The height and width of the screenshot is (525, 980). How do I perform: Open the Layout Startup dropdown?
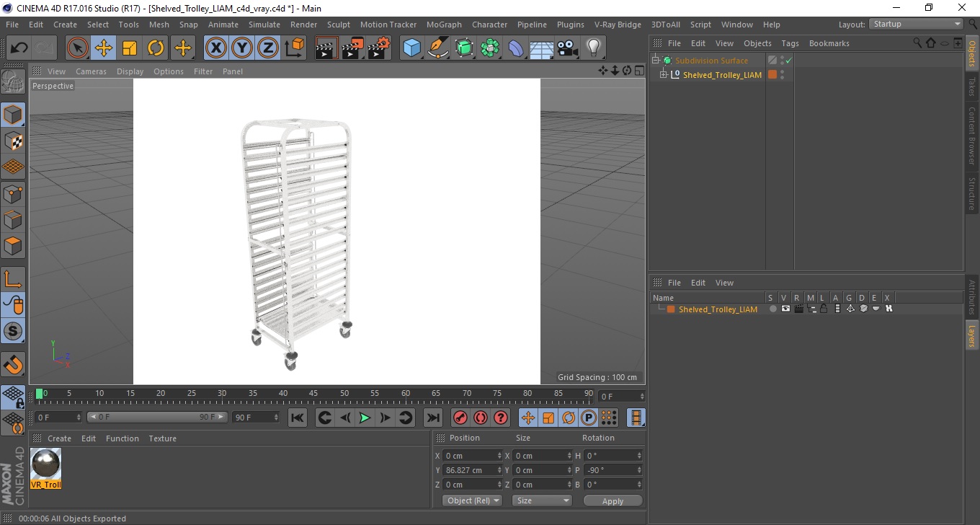pos(917,24)
